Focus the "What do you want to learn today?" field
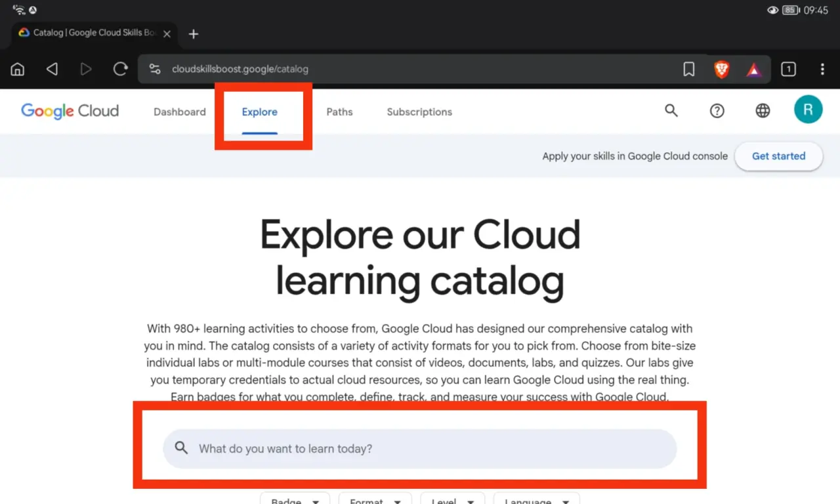Screen dimensions: 840x504 coord(419,449)
